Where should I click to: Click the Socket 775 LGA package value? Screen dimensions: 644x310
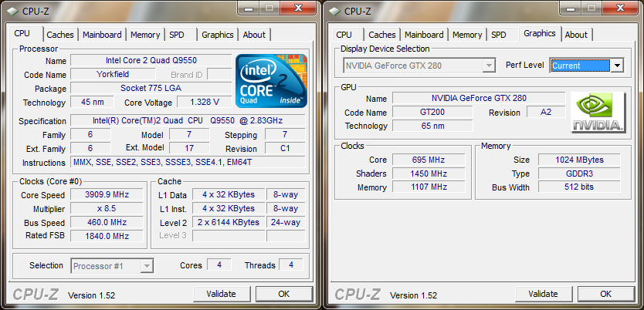coord(151,88)
